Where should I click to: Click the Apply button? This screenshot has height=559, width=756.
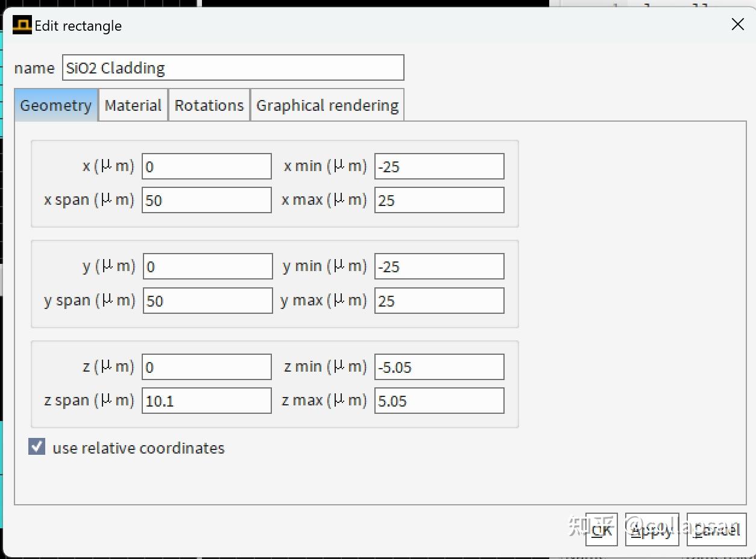tap(652, 529)
